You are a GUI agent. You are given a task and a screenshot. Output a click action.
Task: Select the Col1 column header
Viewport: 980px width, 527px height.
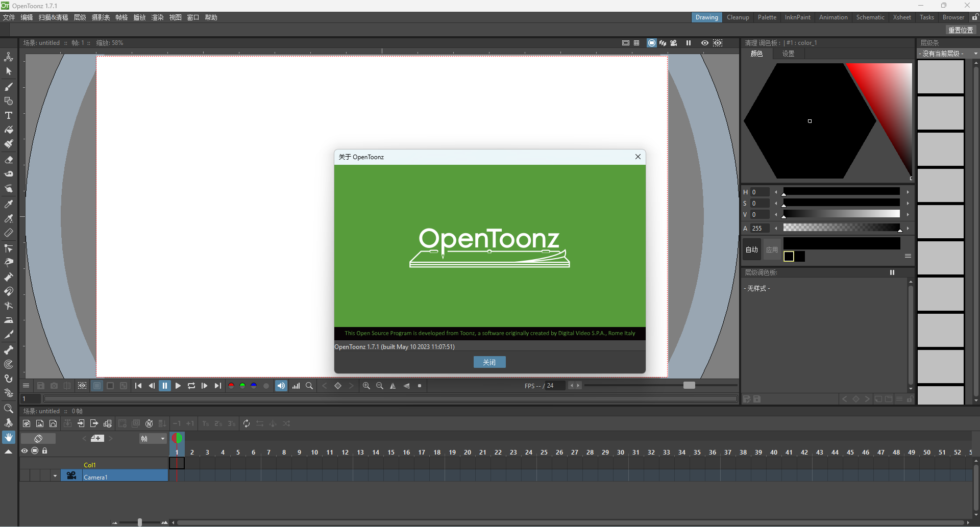[x=90, y=465]
